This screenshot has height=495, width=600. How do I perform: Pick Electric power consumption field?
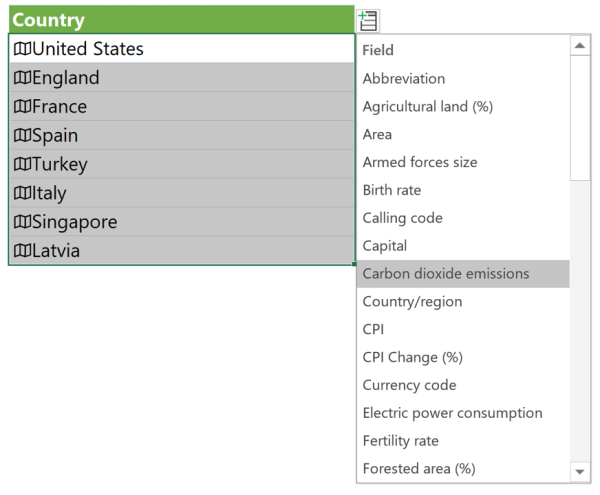click(x=452, y=413)
